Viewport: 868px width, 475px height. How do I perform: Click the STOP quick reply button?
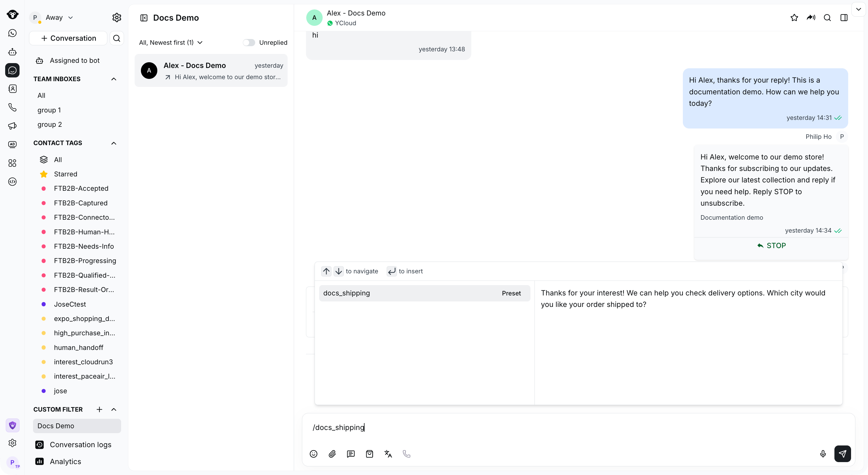click(771, 246)
